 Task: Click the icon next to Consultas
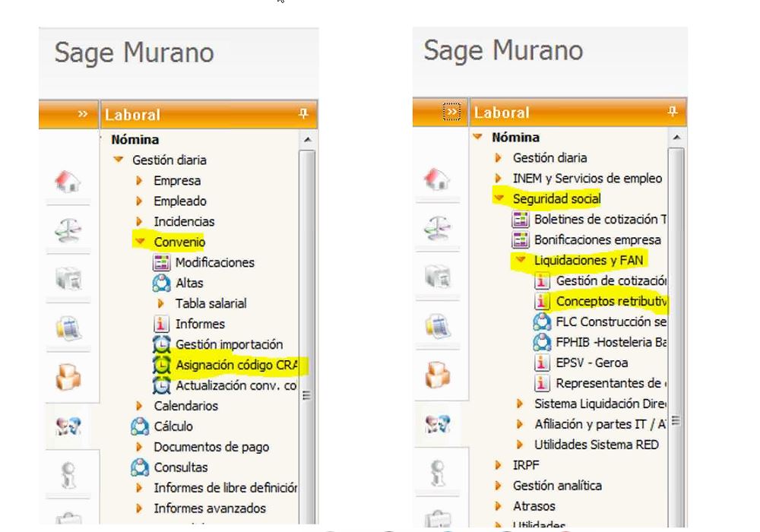click(140, 467)
